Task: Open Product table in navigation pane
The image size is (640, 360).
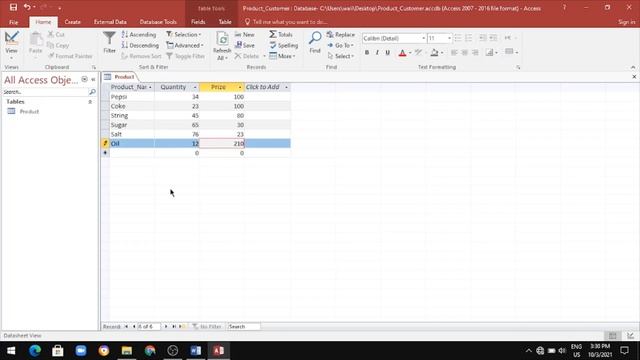Action: [29, 111]
